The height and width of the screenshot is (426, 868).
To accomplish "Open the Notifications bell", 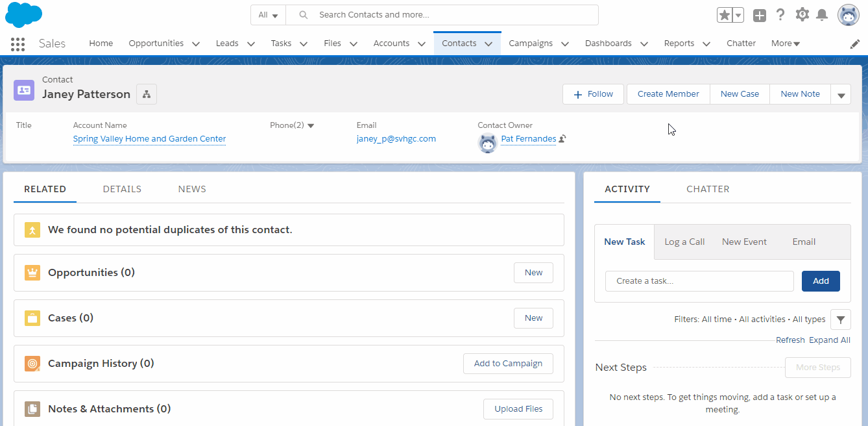I will tap(822, 15).
